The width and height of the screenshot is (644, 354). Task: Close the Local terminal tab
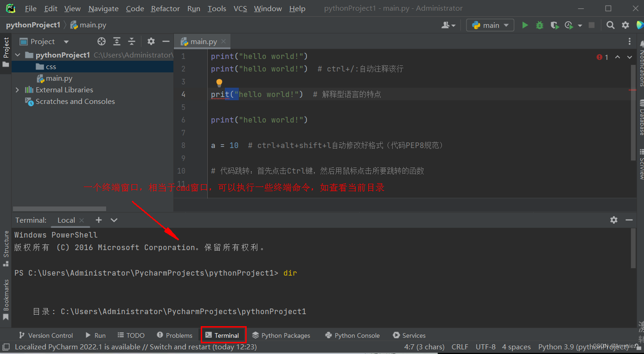(82, 220)
